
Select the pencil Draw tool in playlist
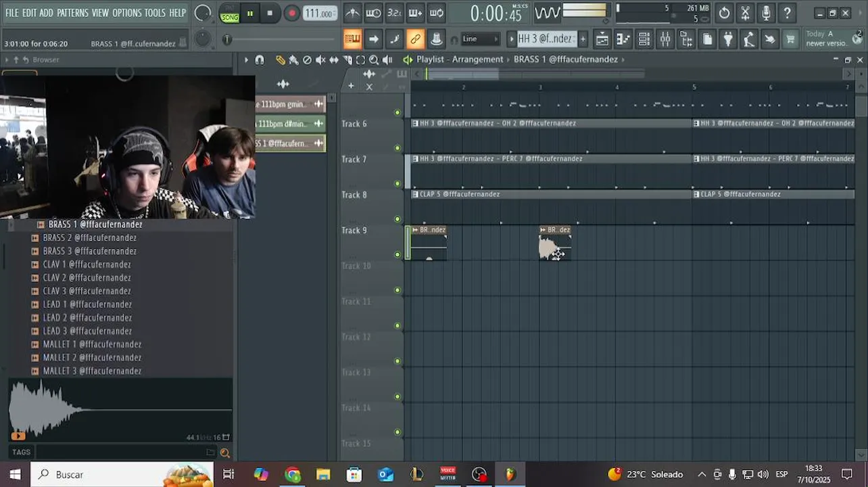click(x=281, y=60)
